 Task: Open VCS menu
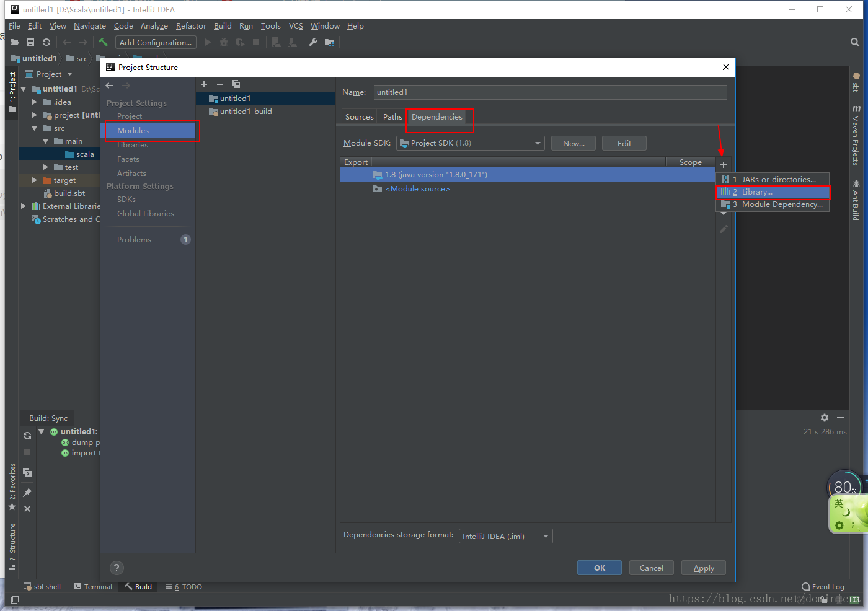pyautogui.click(x=296, y=26)
